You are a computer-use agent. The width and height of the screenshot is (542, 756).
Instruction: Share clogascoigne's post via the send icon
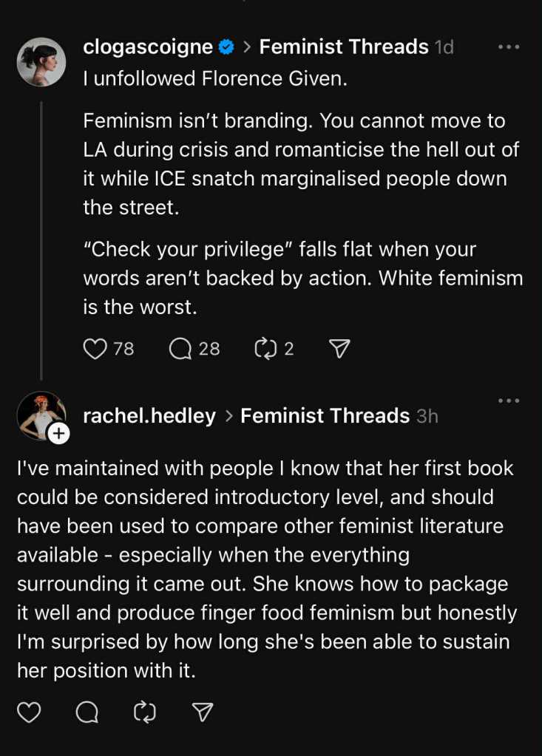[x=339, y=349]
